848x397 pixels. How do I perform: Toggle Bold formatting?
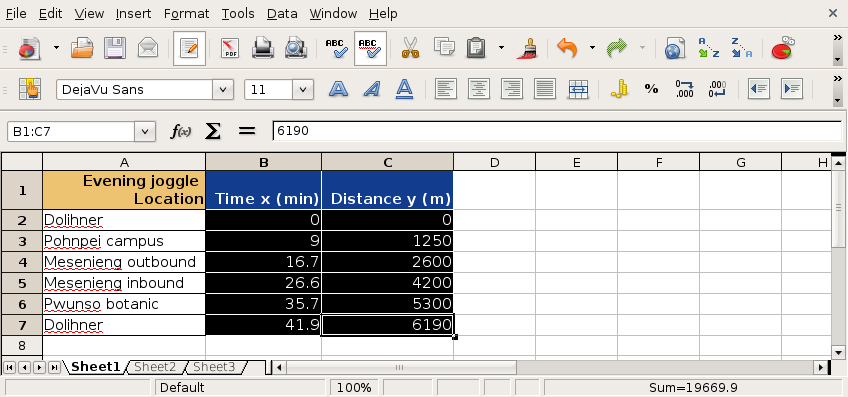[338, 89]
